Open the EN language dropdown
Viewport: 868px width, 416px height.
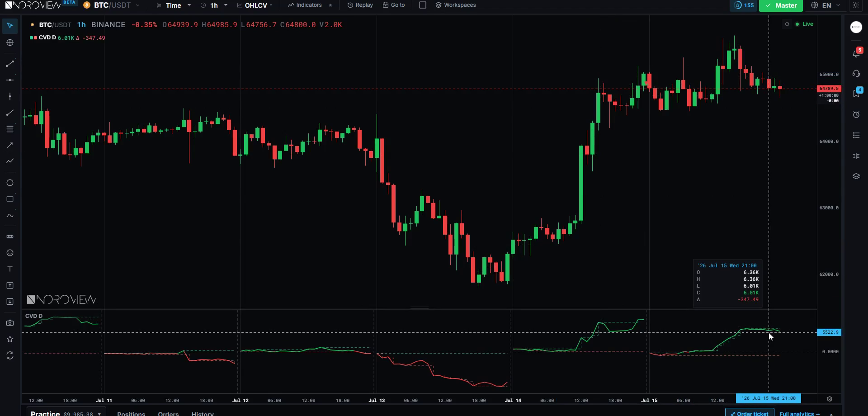pyautogui.click(x=826, y=5)
